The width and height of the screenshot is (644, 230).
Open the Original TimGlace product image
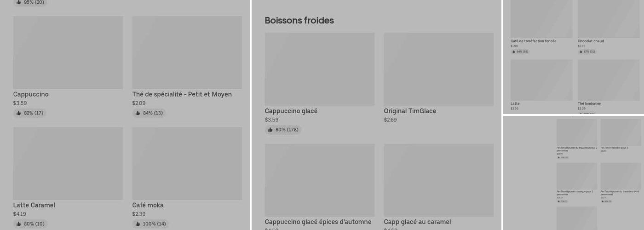[x=438, y=69]
